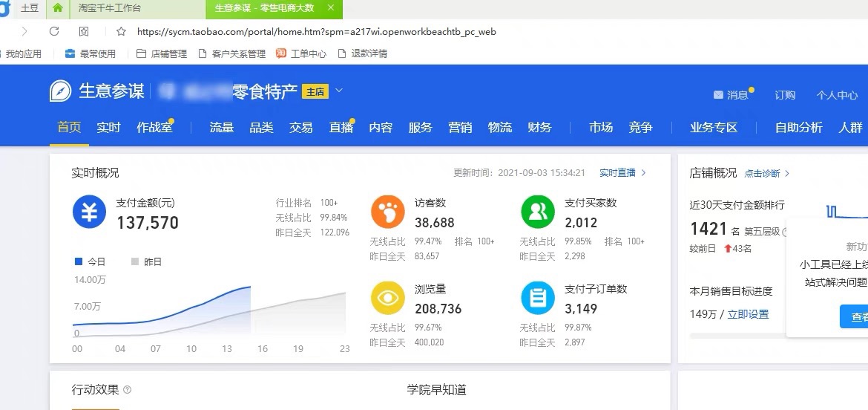Click the 学院早知道 heading
This screenshot has width=868, height=410.
(437, 390)
